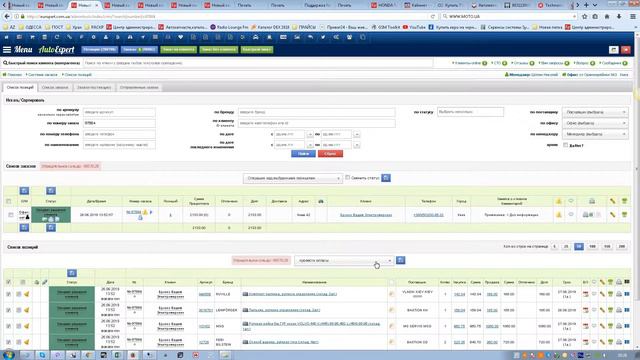Click the heart favorites toolbar icon

(x=180, y=37)
